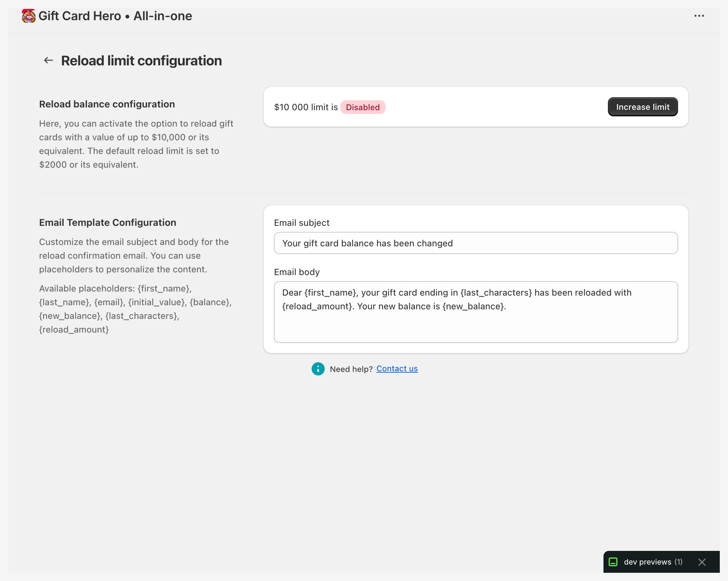The width and height of the screenshot is (728, 581).
Task: Click the Gift Card Hero app logo
Action: point(28,16)
